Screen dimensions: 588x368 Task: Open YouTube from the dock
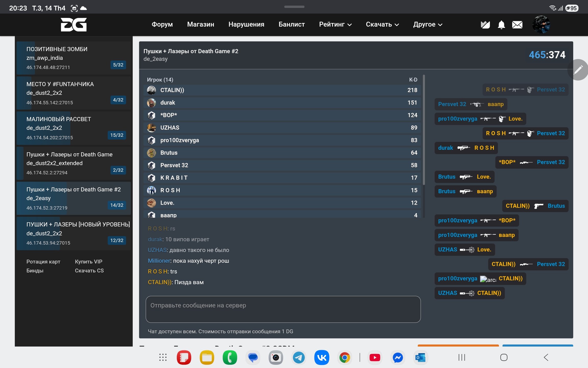(x=375, y=358)
